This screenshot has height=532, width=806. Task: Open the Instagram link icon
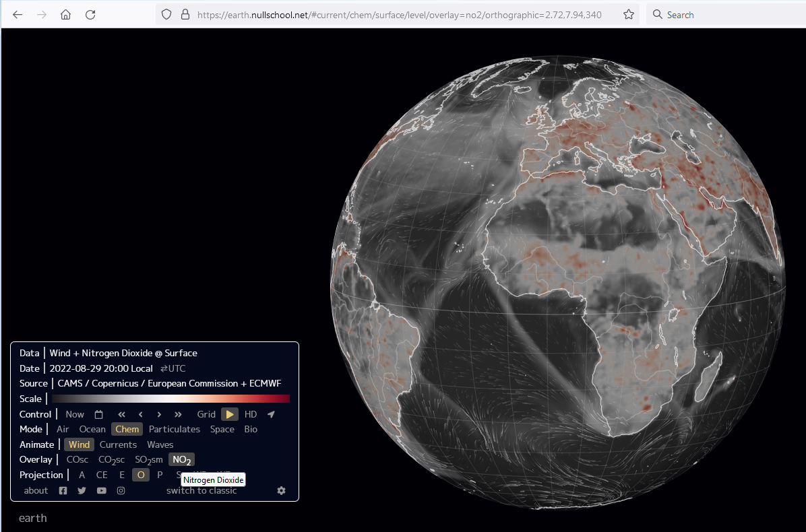click(x=121, y=490)
